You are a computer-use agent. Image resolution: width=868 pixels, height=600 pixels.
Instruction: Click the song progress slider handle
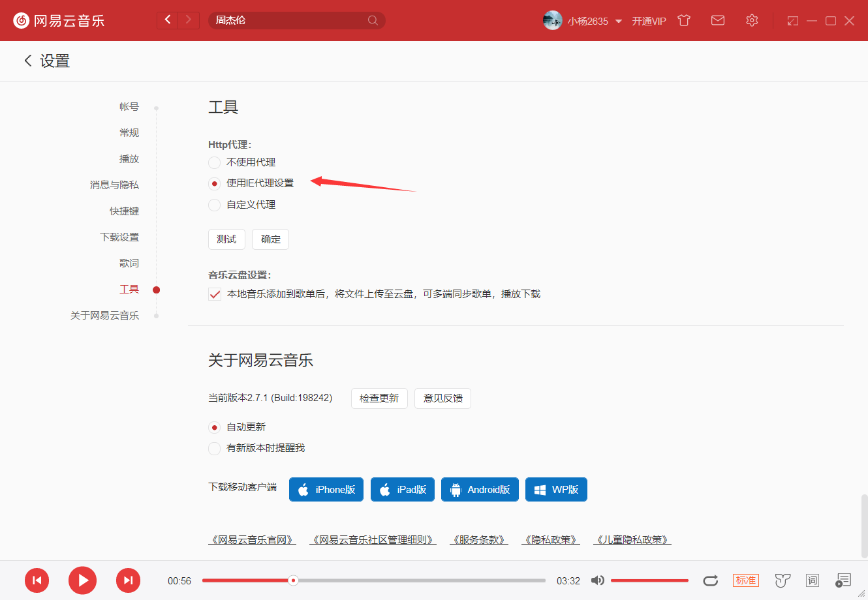294,580
